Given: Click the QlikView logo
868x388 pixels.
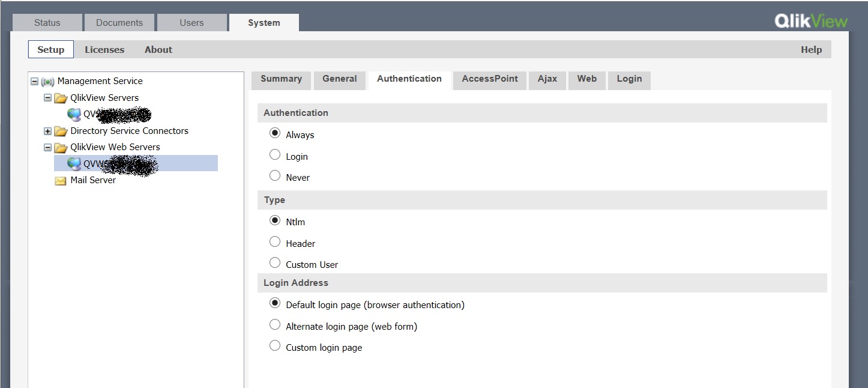Looking at the screenshot, I should click(811, 22).
